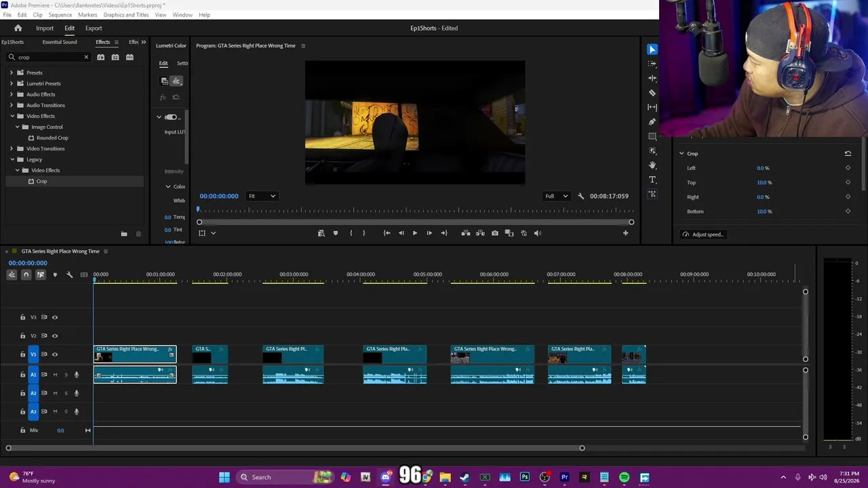Toggle keyframe animation for Crop Left
Image resolution: width=868 pixels, height=488 pixels.
pyautogui.click(x=848, y=168)
